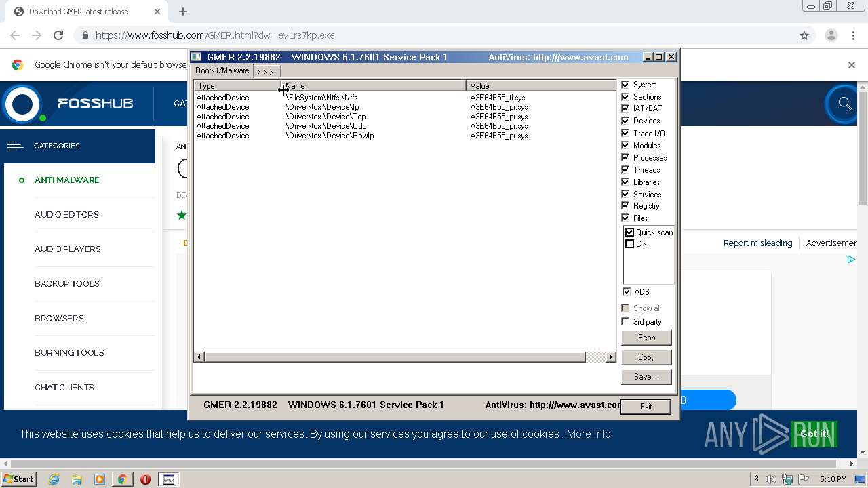This screenshot has height=488, width=868.
Task: Toggle the ADS checkbox
Action: click(x=627, y=292)
